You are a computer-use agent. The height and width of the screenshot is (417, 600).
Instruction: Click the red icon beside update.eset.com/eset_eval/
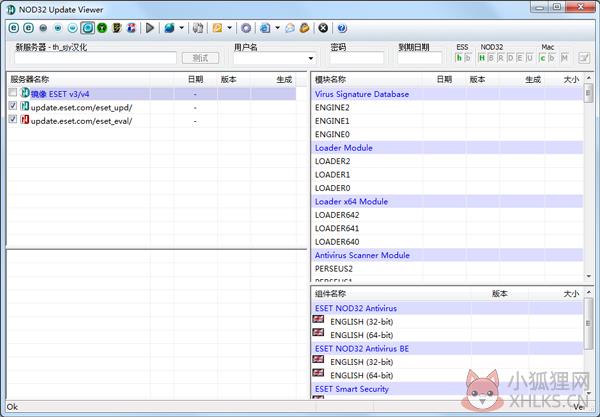(x=25, y=119)
